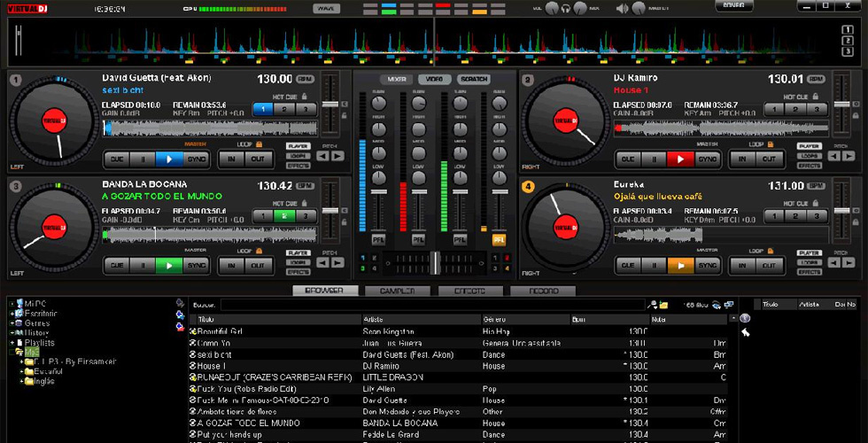
Task: Click the hot cue lock icon on deck 4
Action: point(816,203)
